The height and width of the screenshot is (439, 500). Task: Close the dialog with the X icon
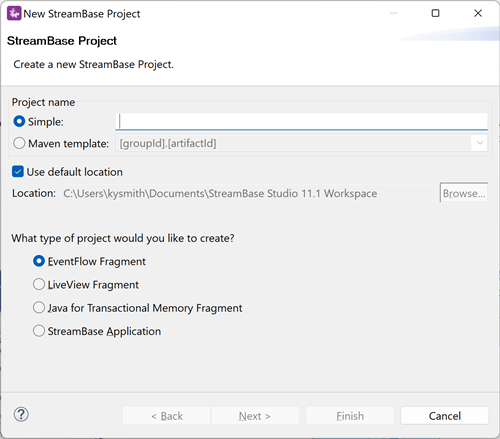tap(478, 13)
